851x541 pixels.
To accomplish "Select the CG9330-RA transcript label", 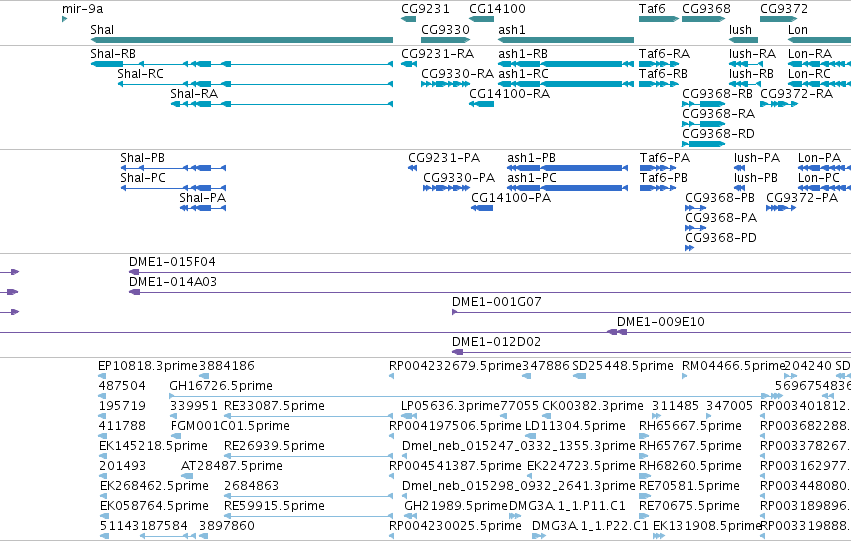I will click(458, 74).
